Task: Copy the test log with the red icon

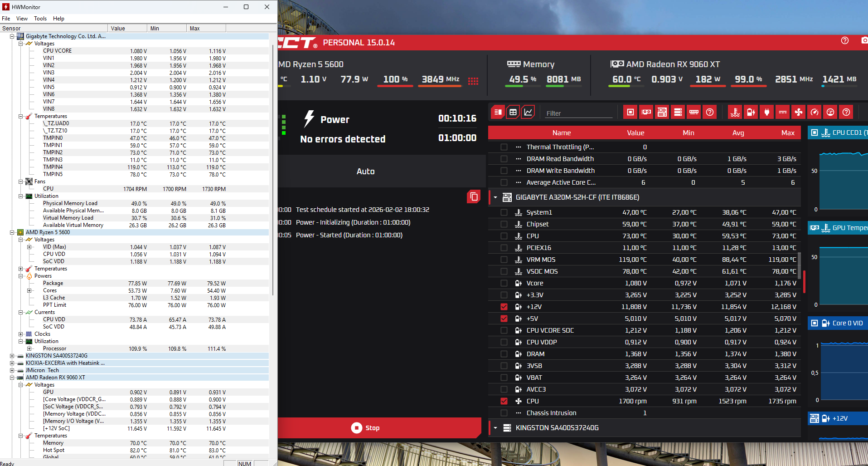Action: [x=474, y=196]
